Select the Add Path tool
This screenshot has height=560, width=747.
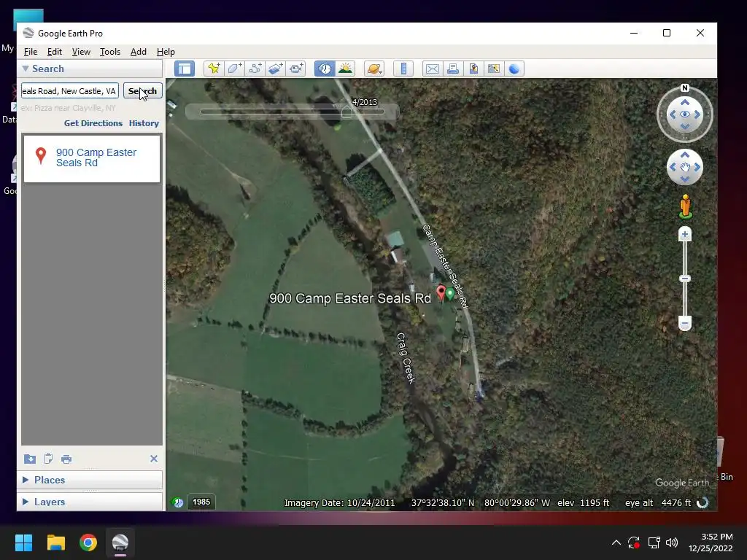coord(255,69)
